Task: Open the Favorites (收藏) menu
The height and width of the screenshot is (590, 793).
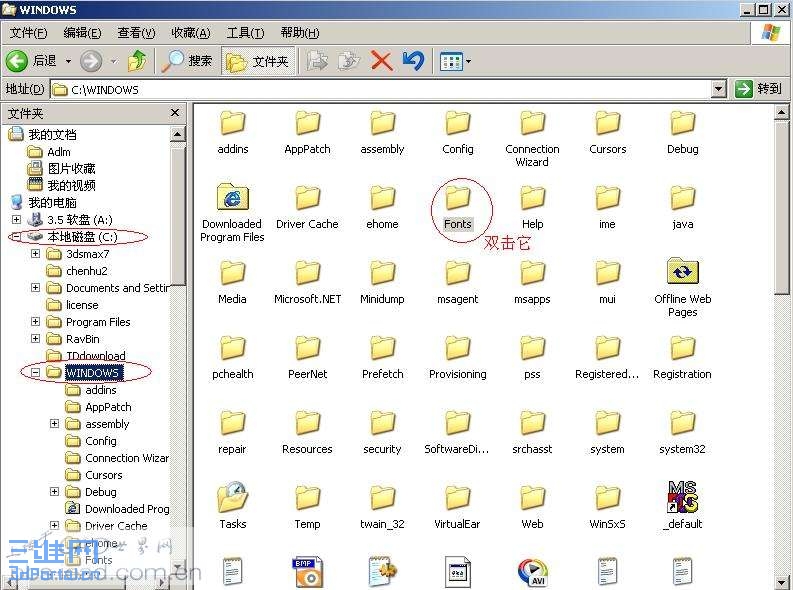Action: coord(191,33)
